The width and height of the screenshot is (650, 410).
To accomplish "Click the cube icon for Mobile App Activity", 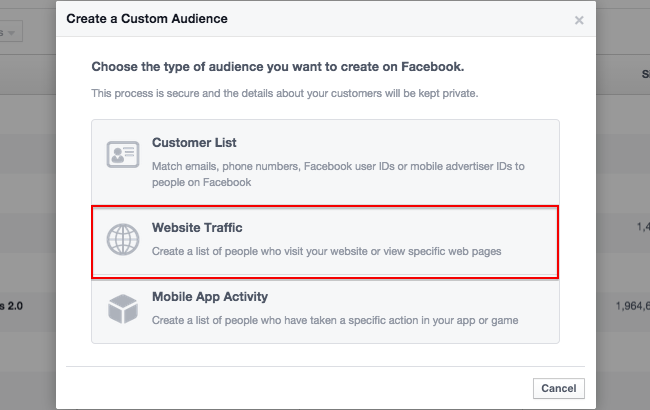I will (x=123, y=309).
